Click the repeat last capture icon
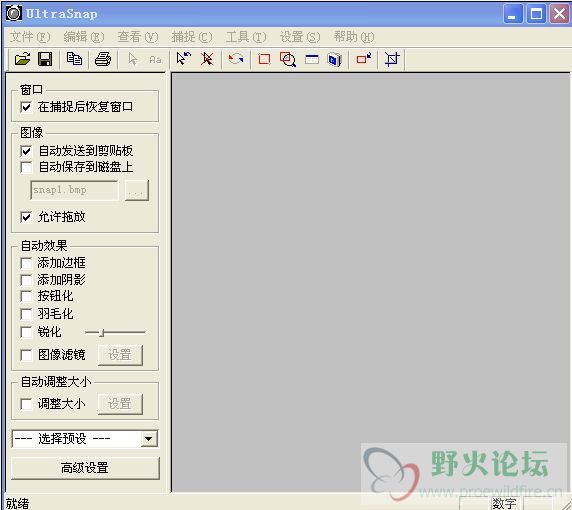The height and width of the screenshot is (510, 572). click(236, 59)
